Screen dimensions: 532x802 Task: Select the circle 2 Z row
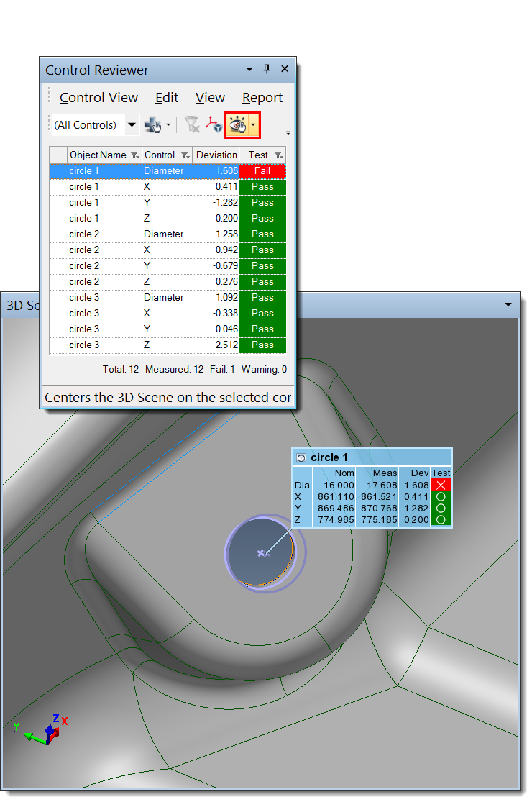[x=168, y=282]
